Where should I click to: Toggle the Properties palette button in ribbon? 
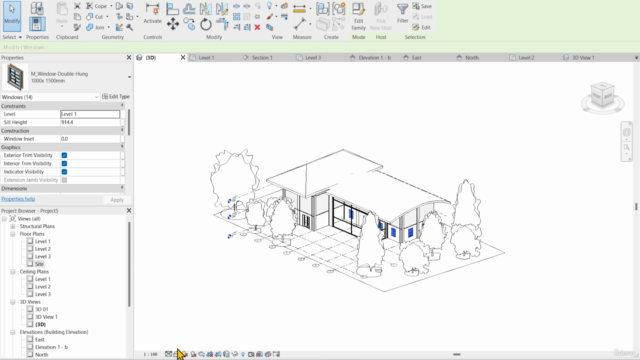click(37, 24)
